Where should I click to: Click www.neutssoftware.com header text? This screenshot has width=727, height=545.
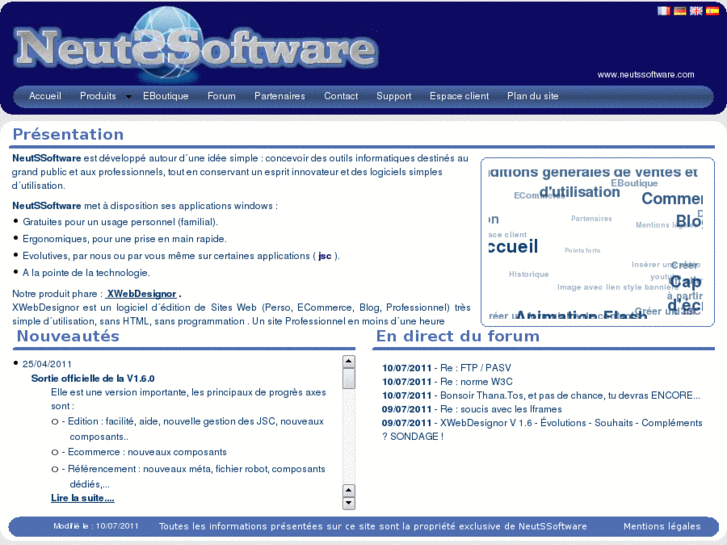point(645,75)
